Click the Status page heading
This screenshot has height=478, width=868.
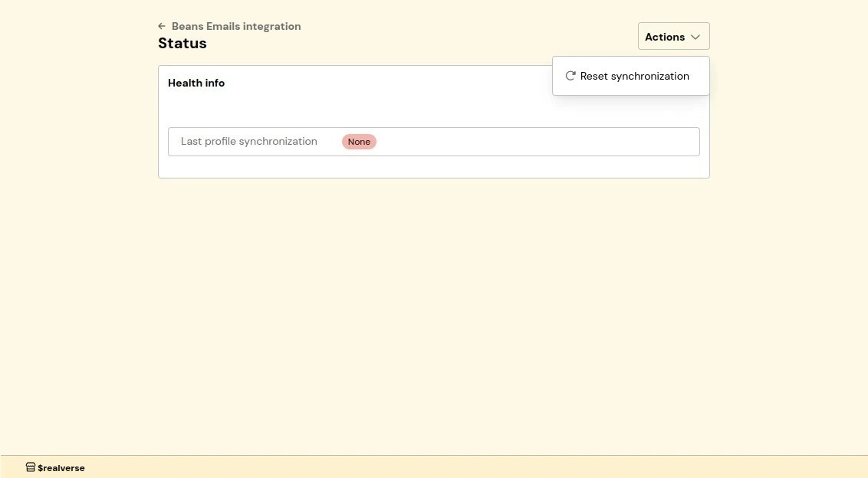tap(182, 43)
